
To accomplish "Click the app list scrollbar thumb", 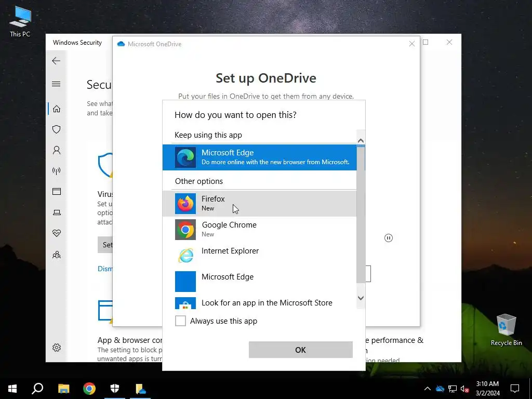I will (x=361, y=214).
